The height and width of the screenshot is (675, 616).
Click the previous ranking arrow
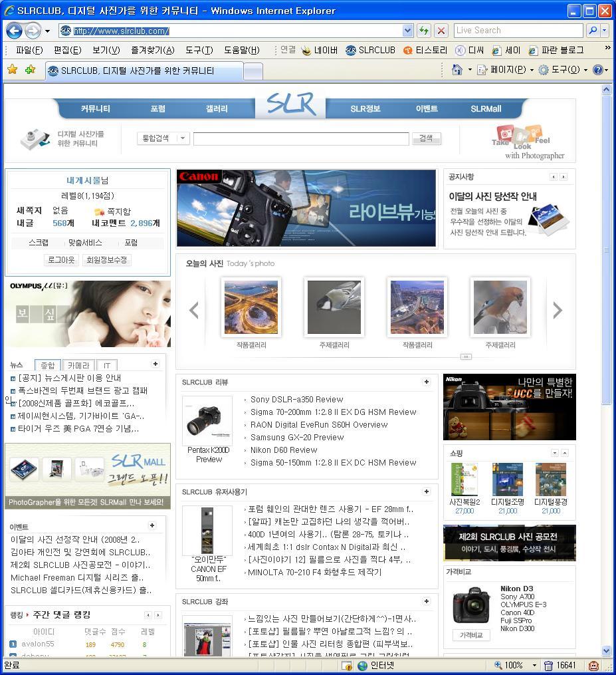tap(148, 615)
